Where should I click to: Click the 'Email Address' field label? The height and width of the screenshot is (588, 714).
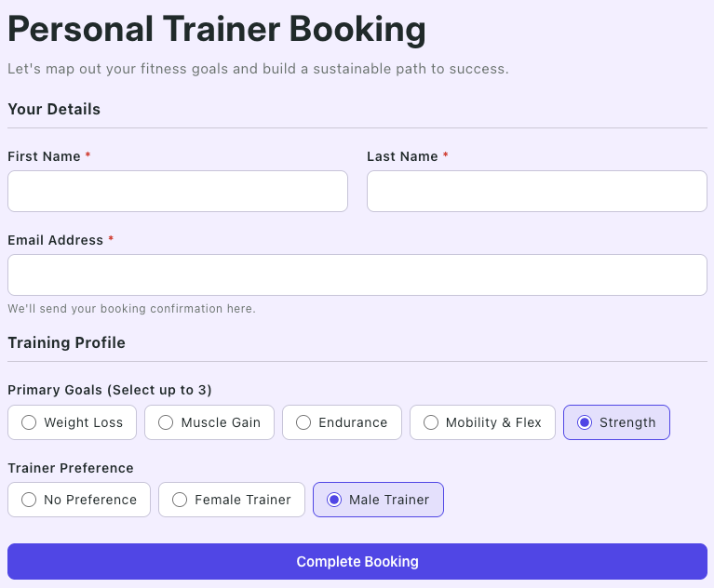[56, 240]
